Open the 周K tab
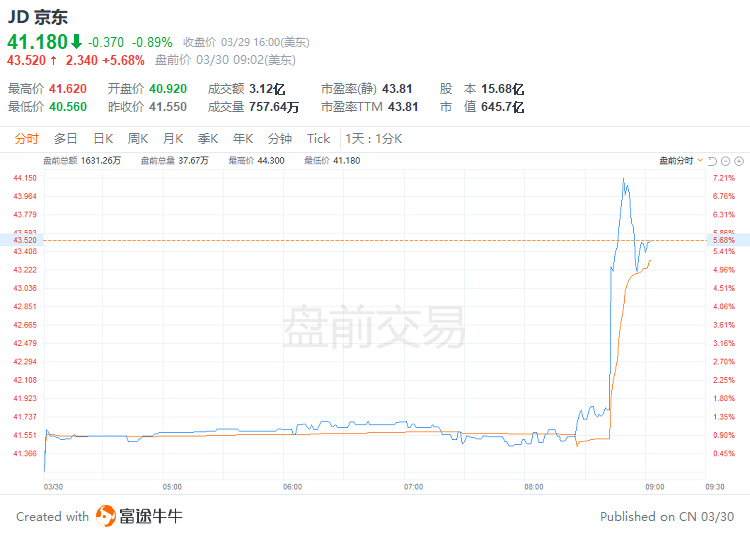 [x=138, y=139]
